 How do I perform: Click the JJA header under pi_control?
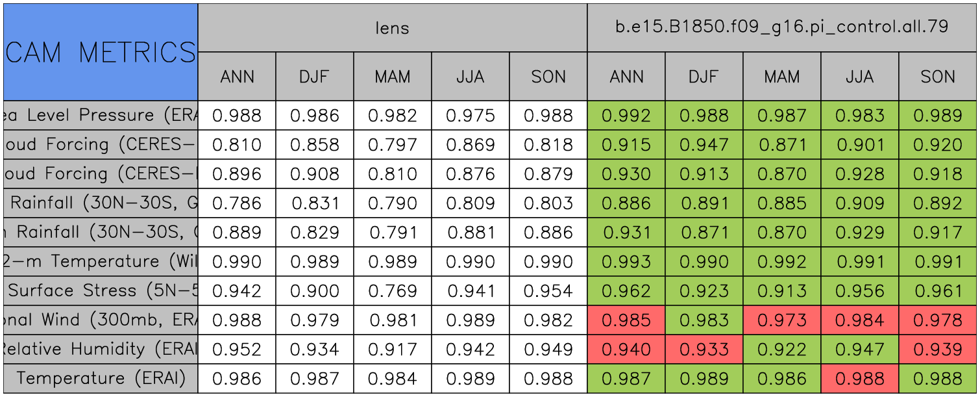[x=859, y=77]
